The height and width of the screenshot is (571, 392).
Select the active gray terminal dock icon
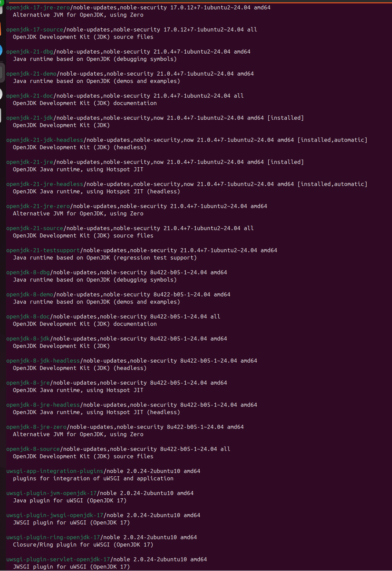(2, 72)
